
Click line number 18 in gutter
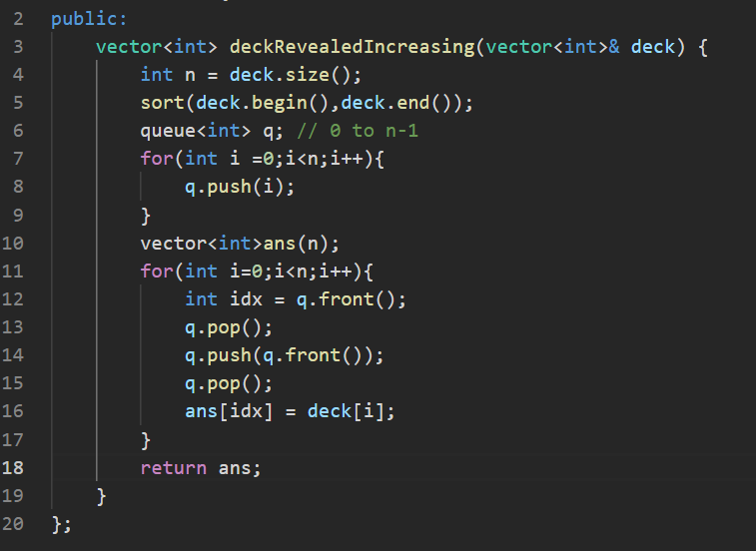13,467
